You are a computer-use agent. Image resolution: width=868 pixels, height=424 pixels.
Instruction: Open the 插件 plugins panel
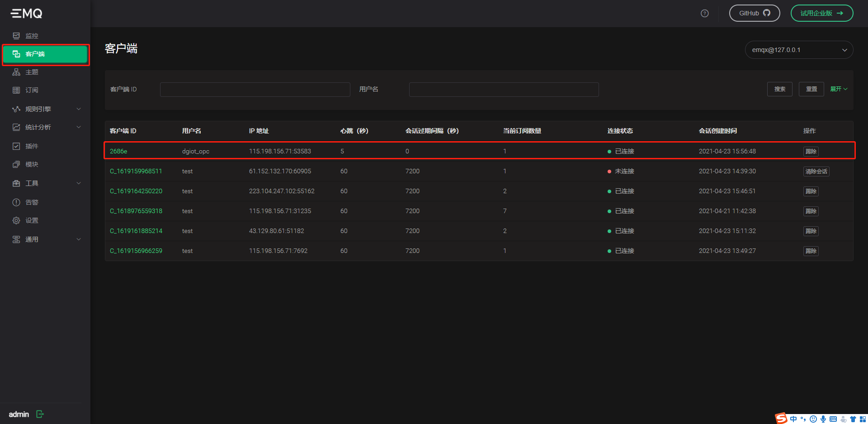pos(32,146)
